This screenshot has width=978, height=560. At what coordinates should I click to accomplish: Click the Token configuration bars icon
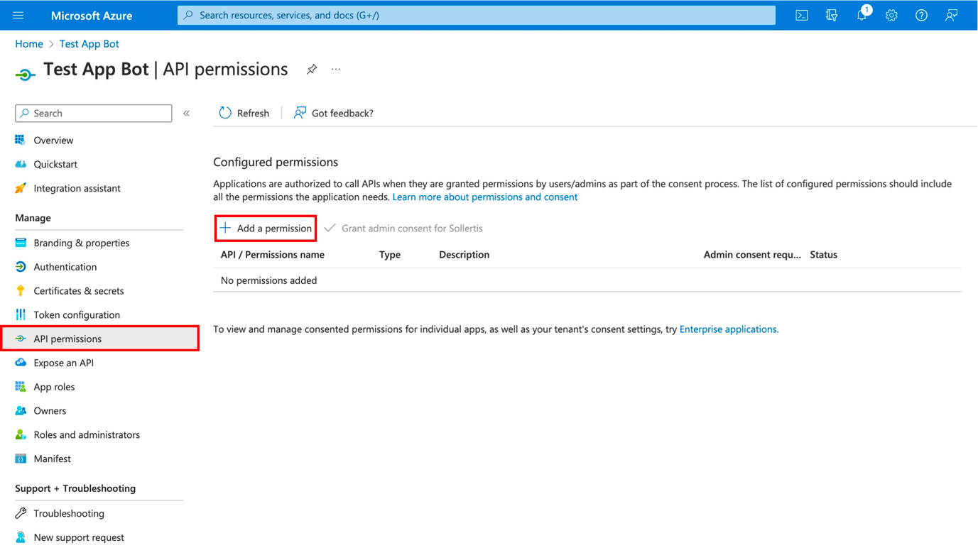tap(21, 314)
